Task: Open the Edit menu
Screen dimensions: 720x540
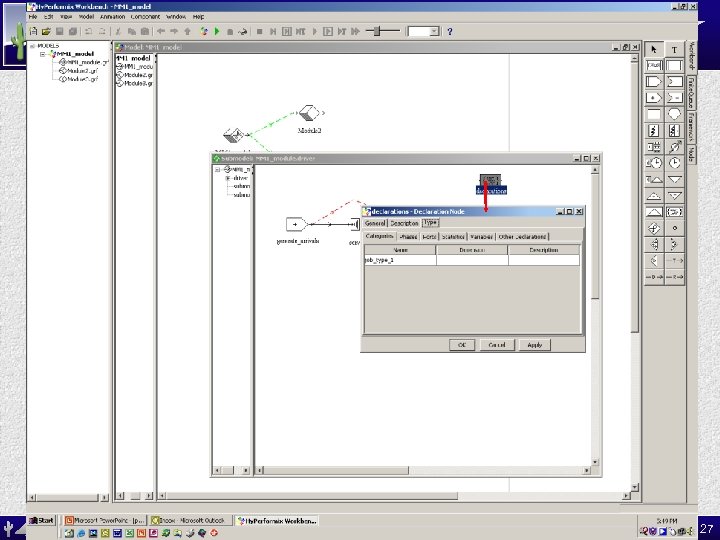Action: (x=48, y=17)
